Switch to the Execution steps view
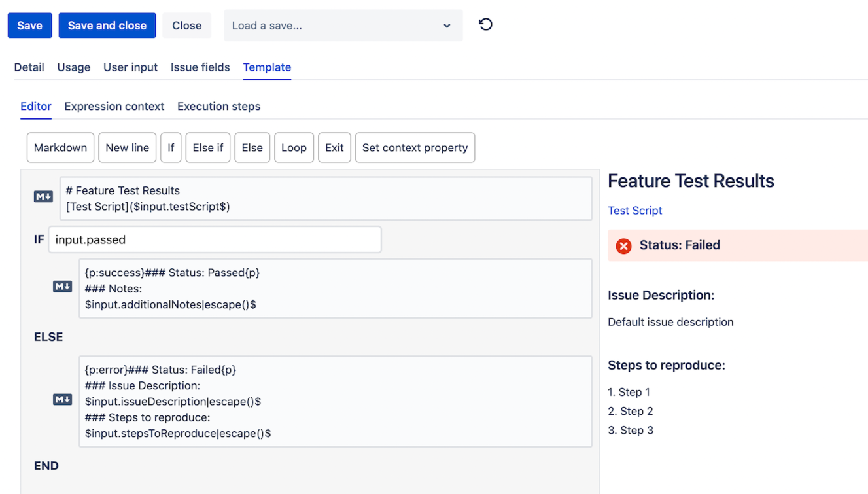The width and height of the screenshot is (868, 494). 218,106
